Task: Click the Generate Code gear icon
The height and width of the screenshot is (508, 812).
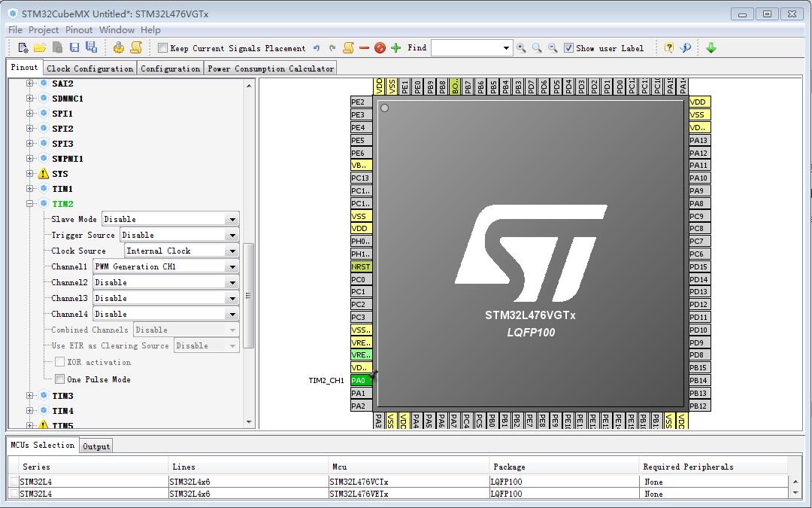Action: [x=119, y=47]
